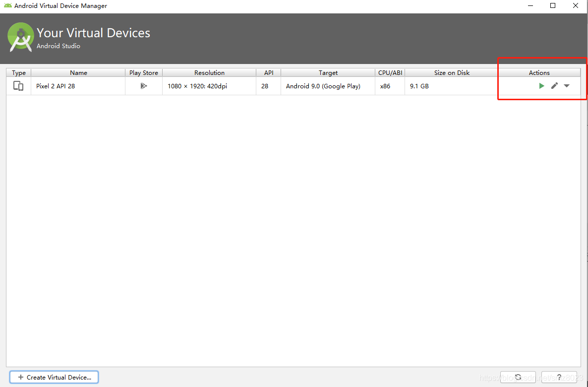Click the Play Store icon in device row

144,86
